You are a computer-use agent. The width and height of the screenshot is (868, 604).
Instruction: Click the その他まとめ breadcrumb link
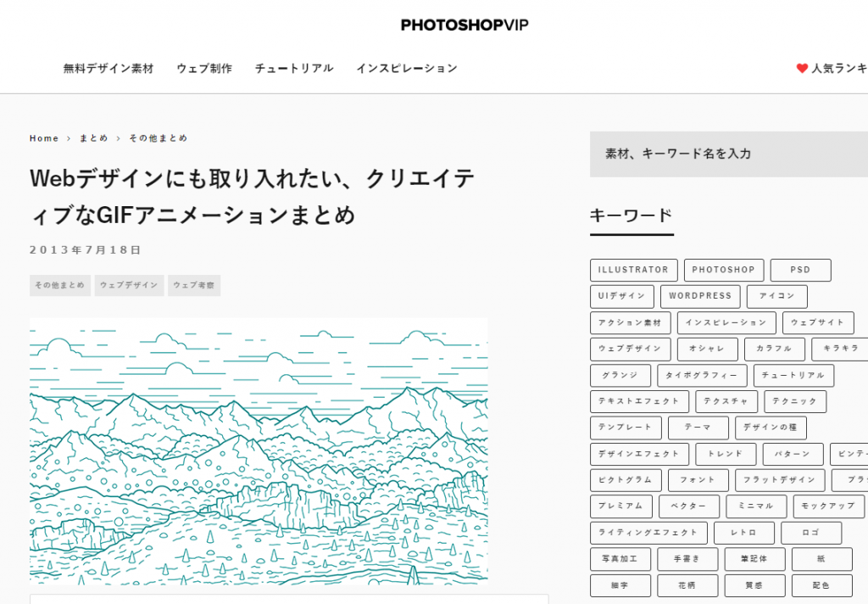pyautogui.click(x=159, y=138)
